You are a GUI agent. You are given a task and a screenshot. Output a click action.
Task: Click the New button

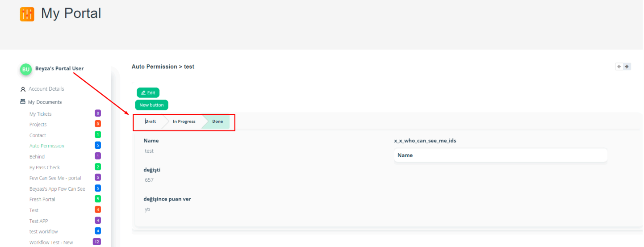151,105
